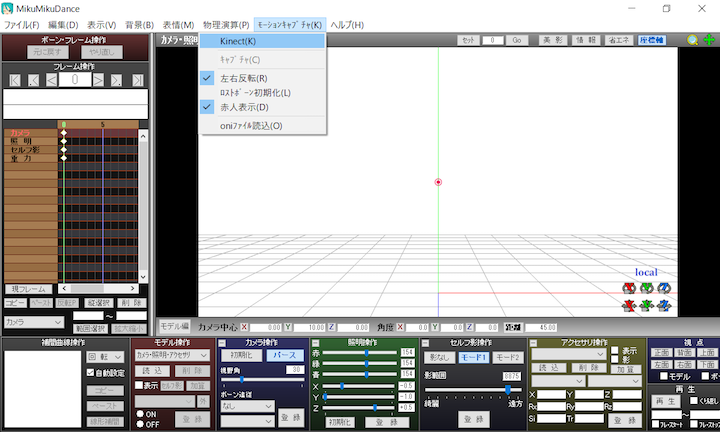Click the 再生 play button
The image size is (720, 432).
coord(665,401)
